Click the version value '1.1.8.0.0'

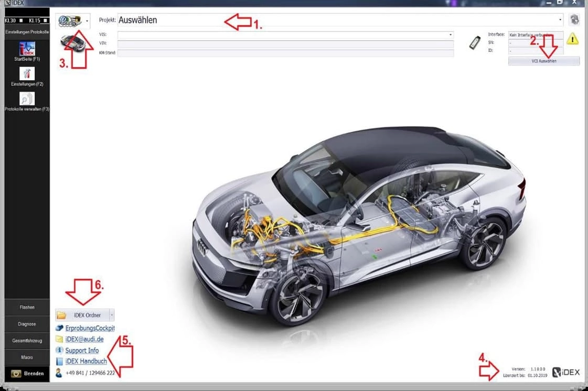tap(538, 370)
